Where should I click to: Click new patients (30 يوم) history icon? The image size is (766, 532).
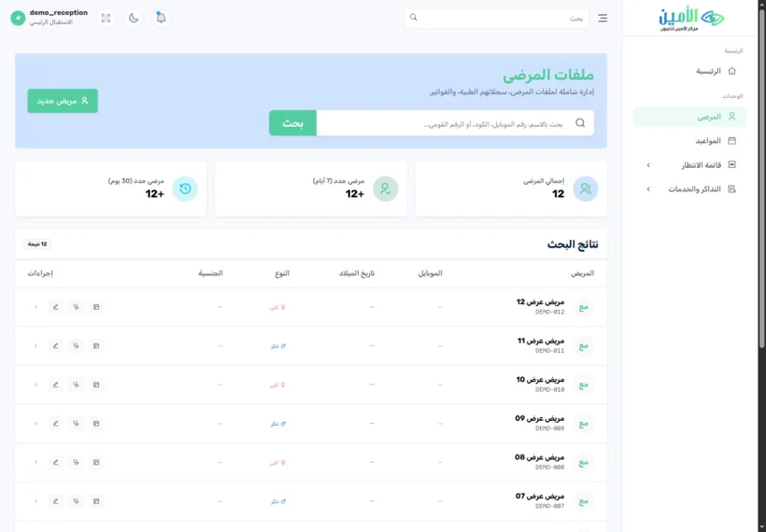click(x=185, y=189)
